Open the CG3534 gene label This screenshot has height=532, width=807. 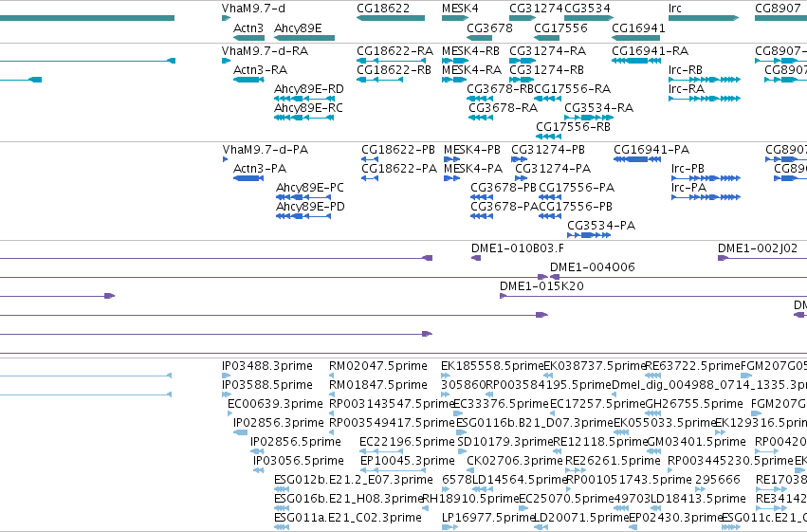(587, 9)
